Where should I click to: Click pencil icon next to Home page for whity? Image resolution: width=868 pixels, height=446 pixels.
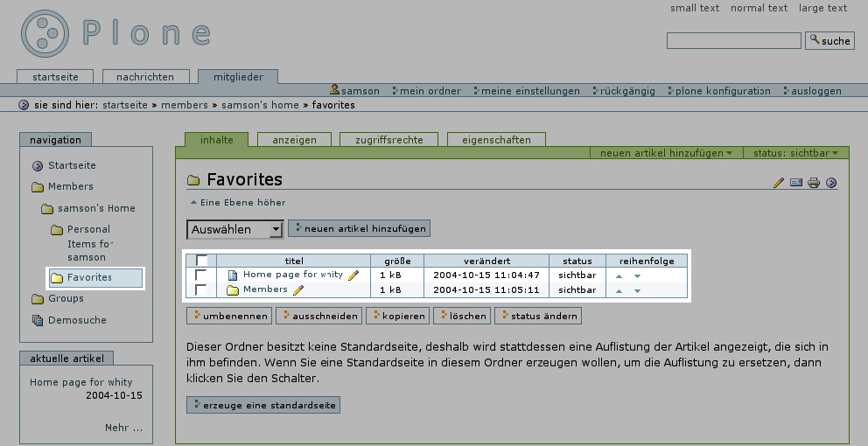[353, 275]
